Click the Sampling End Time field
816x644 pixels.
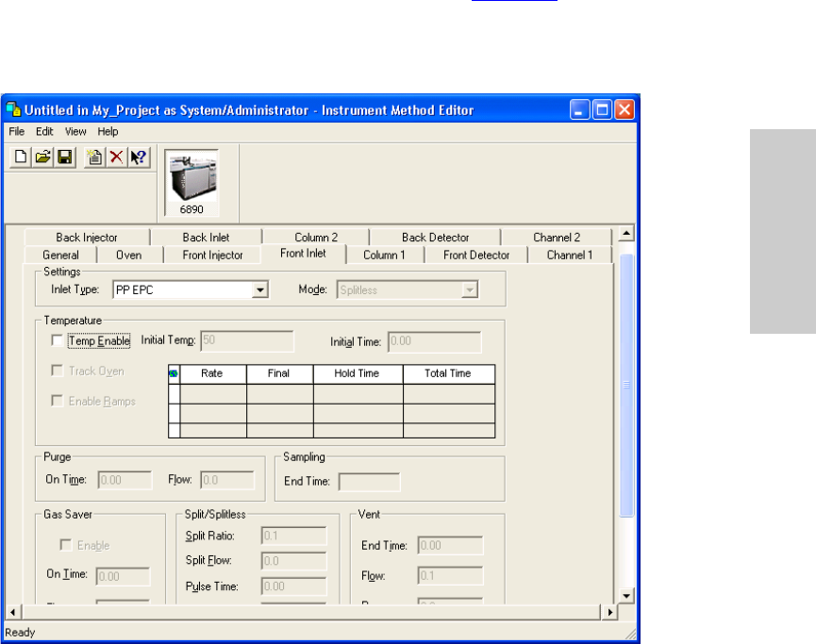click(369, 482)
